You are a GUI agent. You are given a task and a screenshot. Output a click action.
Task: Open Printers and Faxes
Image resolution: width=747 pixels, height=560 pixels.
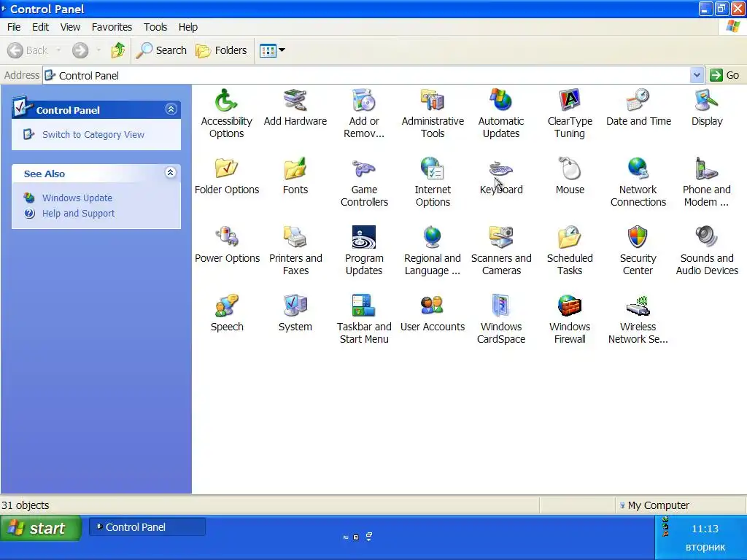[295, 251]
